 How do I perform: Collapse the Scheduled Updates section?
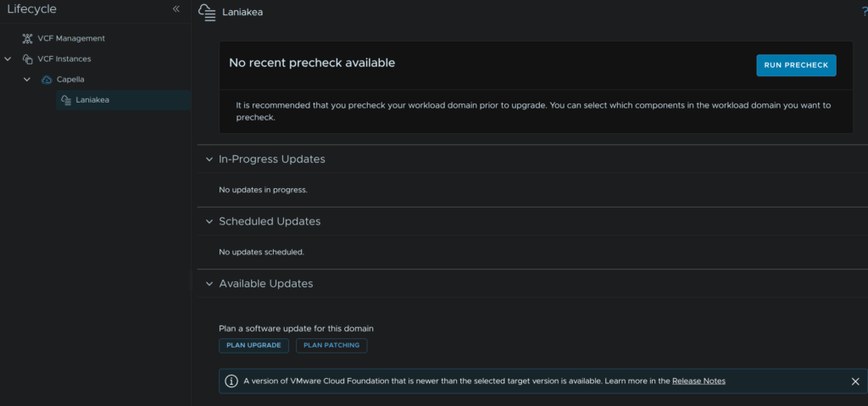point(209,221)
